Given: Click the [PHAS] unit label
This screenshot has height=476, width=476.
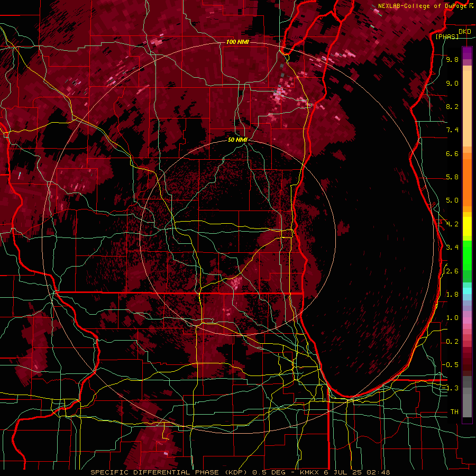Looking at the screenshot, I should click(447, 36).
